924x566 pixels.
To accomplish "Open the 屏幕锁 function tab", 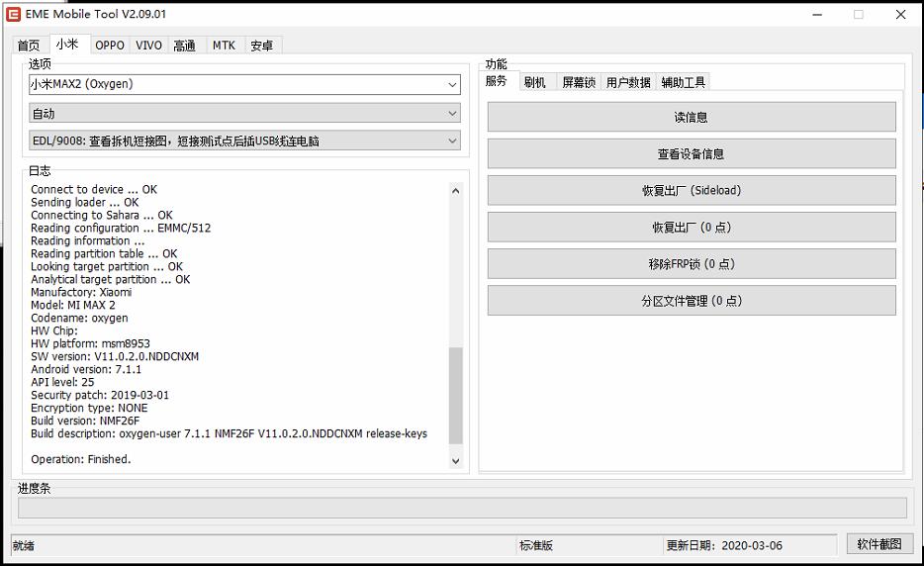I will click(579, 82).
